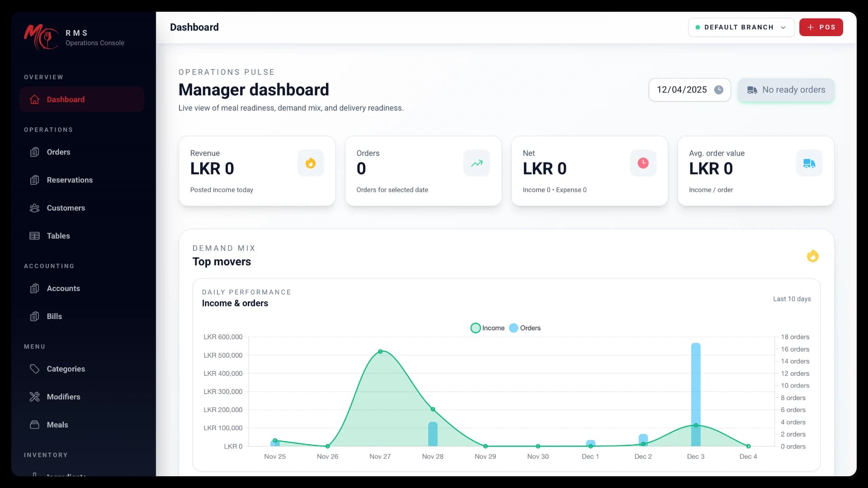Click the red clock icon on Net card
Viewport: 868px width, 488px height.
(x=643, y=163)
